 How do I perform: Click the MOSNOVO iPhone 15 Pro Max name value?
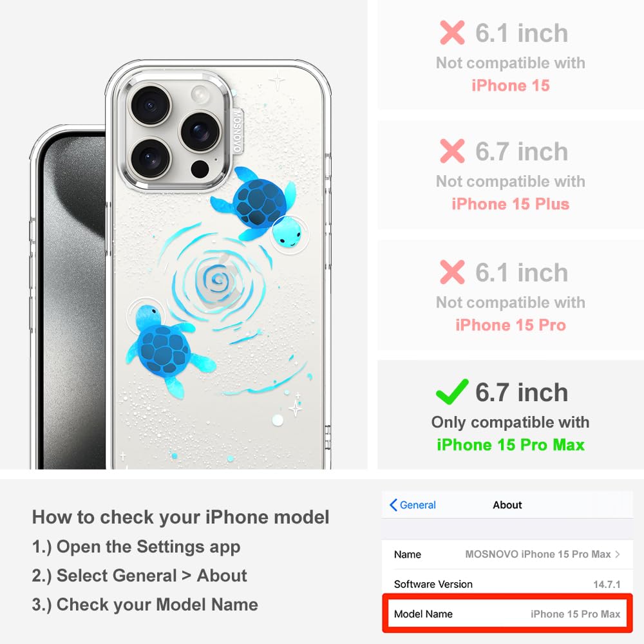point(538,554)
